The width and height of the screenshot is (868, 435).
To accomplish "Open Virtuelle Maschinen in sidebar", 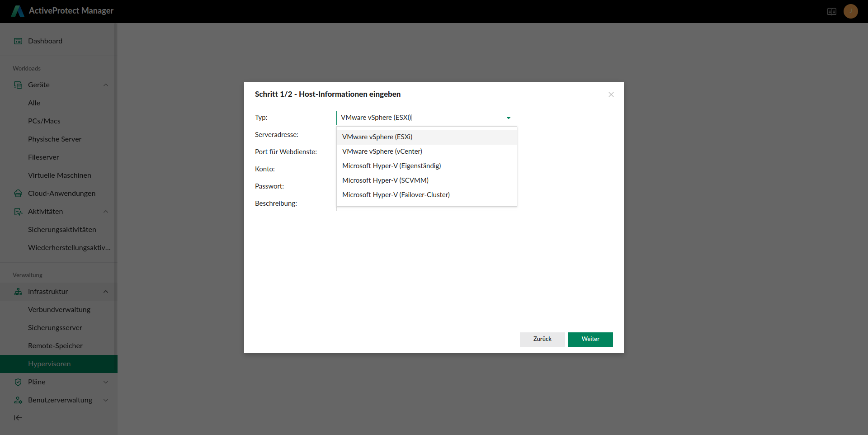I will pyautogui.click(x=60, y=175).
